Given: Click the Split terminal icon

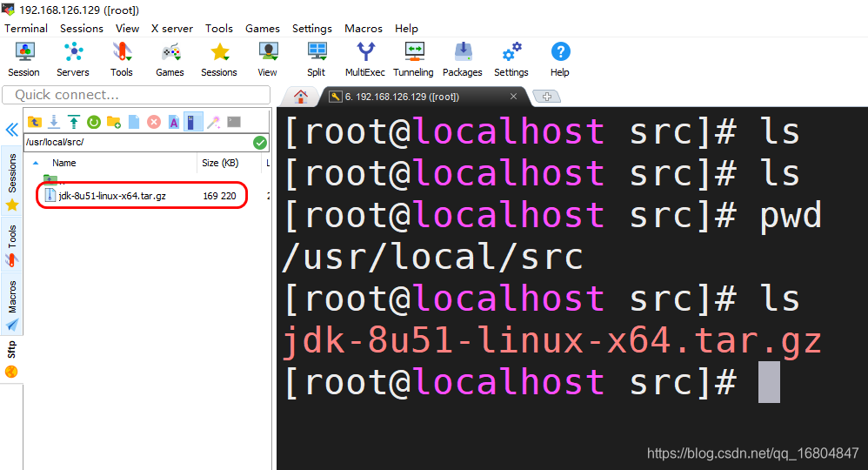Looking at the screenshot, I should point(316,59).
